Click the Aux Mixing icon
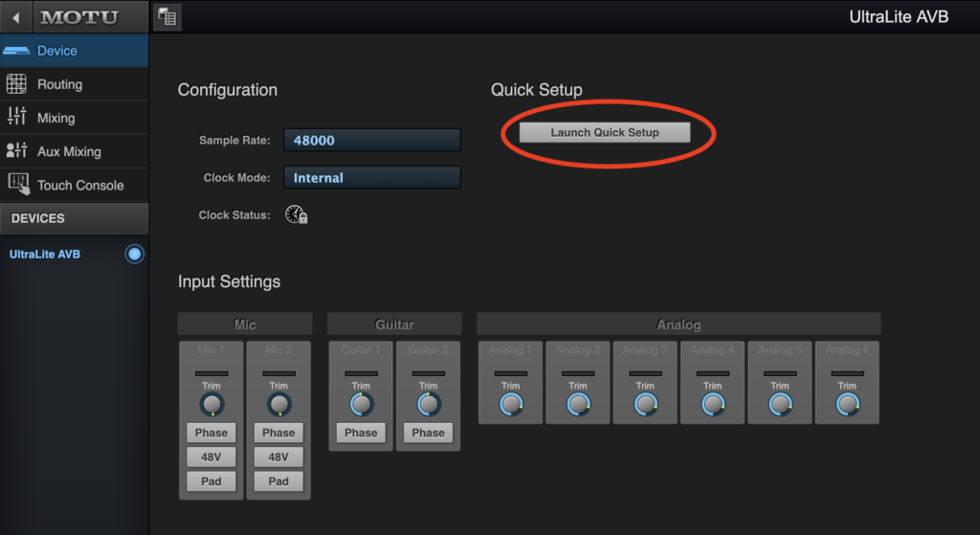 coord(16,151)
